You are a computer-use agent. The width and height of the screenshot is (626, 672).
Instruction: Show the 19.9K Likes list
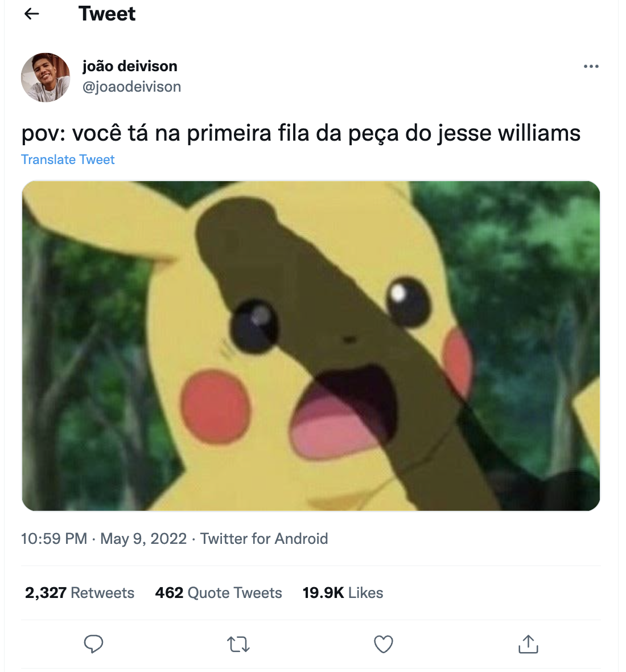[x=343, y=593]
